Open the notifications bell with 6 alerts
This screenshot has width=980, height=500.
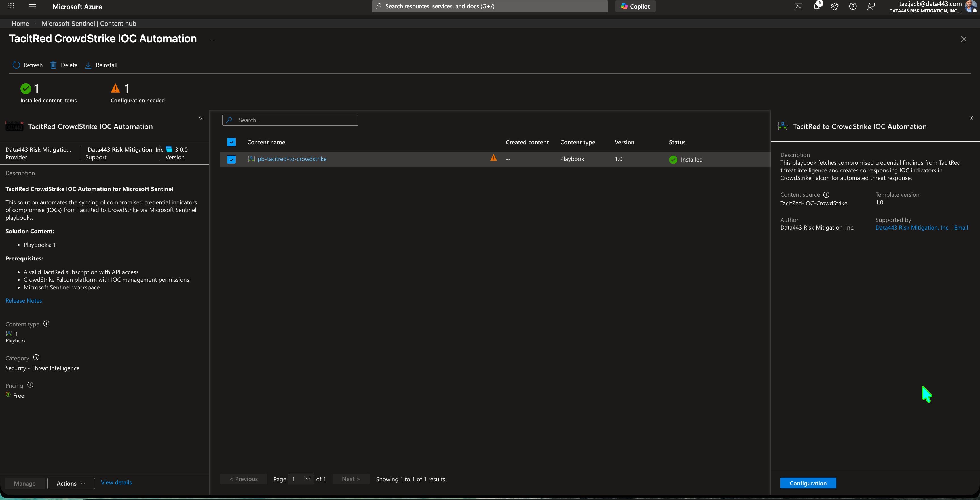pyautogui.click(x=816, y=6)
